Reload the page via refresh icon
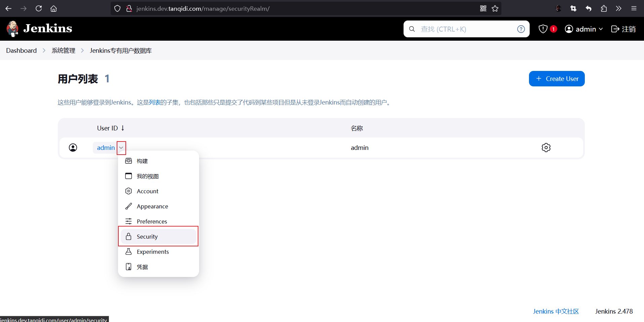 click(39, 8)
